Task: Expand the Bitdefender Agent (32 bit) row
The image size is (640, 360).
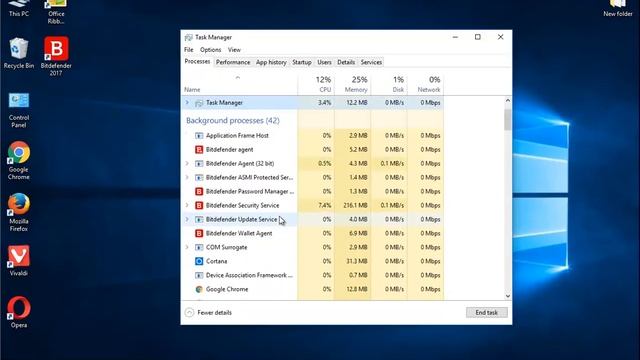Action: [x=187, y=163]
